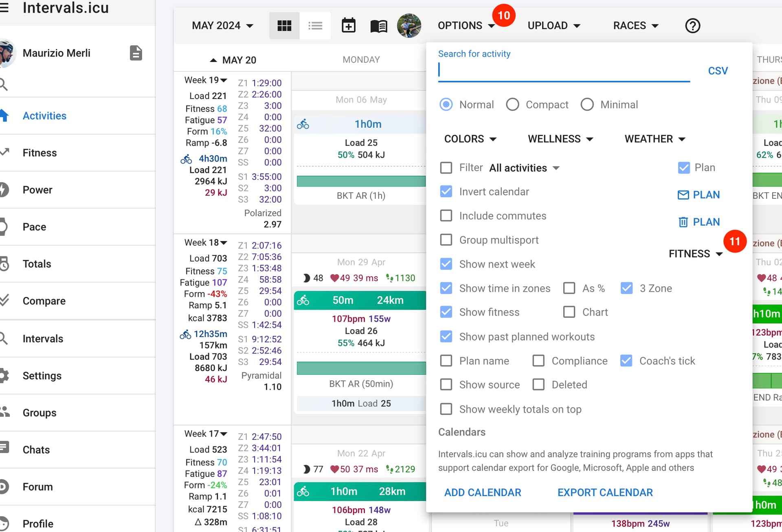Screen dimensions: 782x532
Task: Select the Minimal view radio button
Action: click(x=587, y=105)
